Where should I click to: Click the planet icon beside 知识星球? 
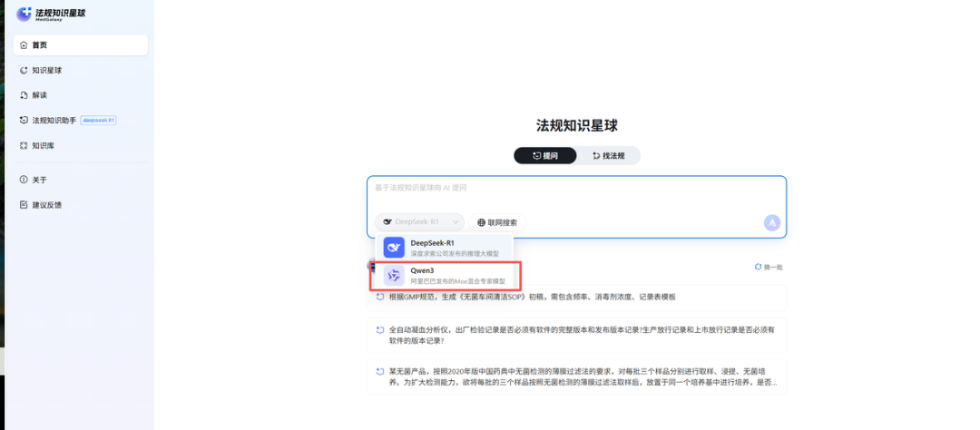pyautogui.click(x=24, y=70)
